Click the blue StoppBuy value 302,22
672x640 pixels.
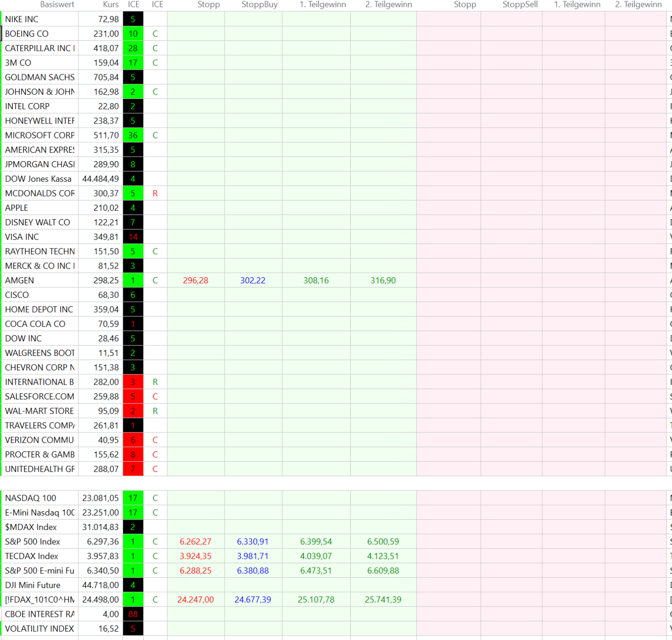(x=253, y=281)
